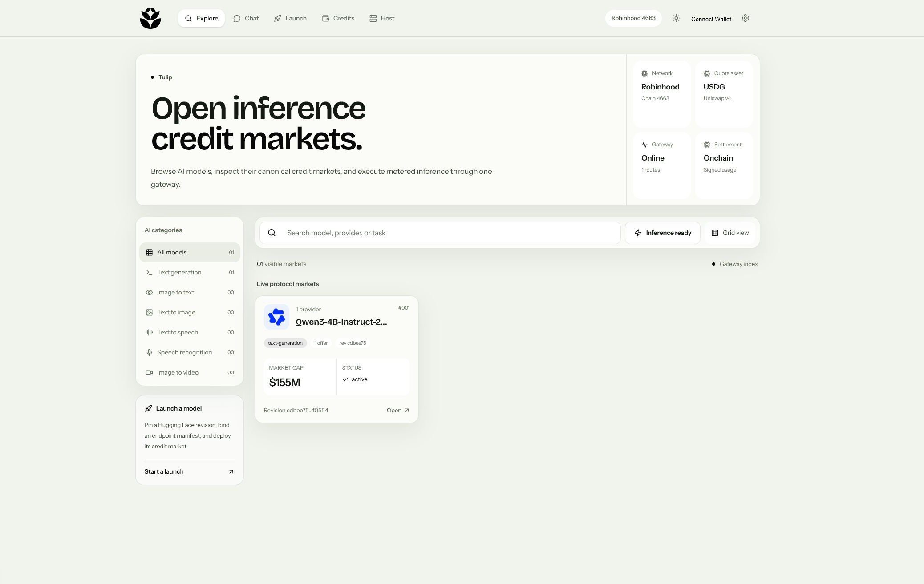The image size is (924, 584).
Task: Open the Qwen3-4B-Instruct model title
Action: coord(341,322)
